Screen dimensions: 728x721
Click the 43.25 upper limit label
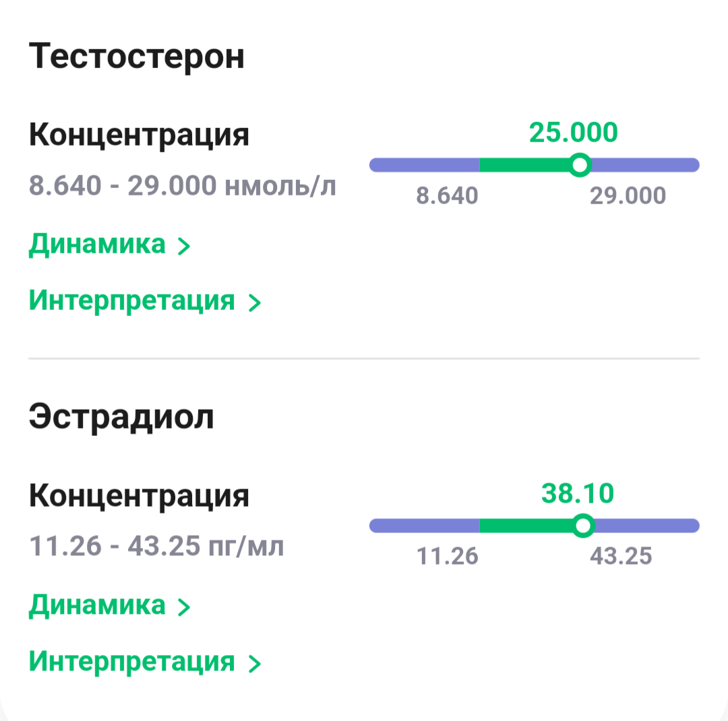click(x=621, y=557)
